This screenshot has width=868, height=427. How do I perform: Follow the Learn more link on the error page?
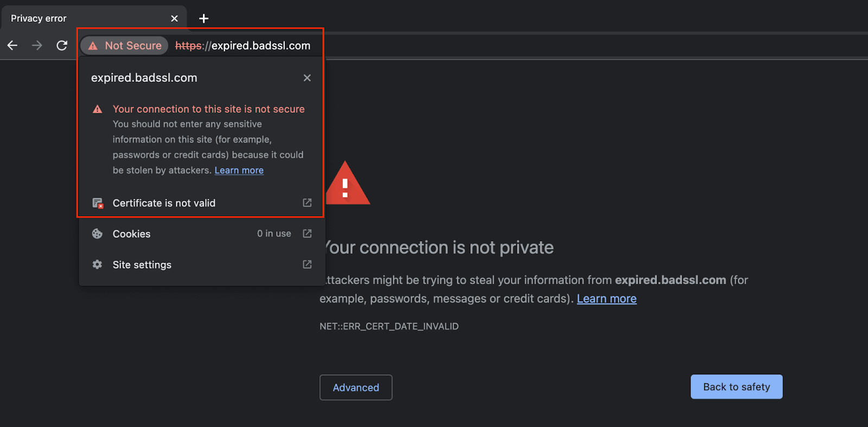pyautogui.click(x=607, y=299)
